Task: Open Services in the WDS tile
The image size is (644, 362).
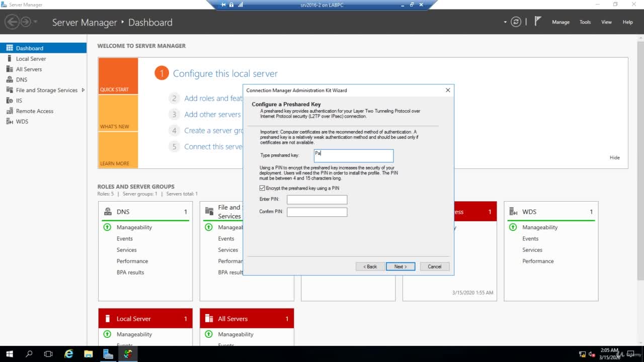Action: 532,250
